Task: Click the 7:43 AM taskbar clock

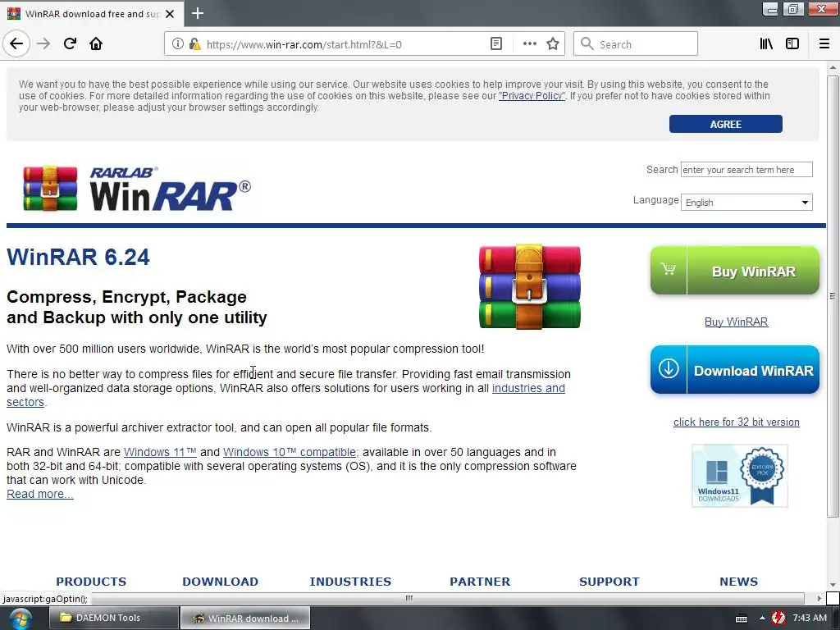Action: click(x=809, y=618)
